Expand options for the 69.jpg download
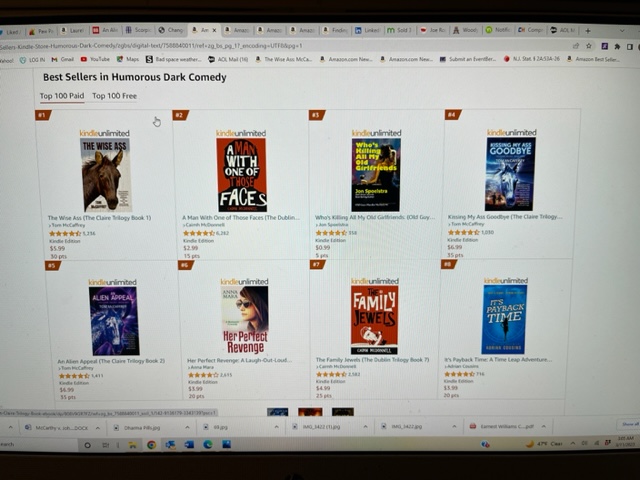Image resolution: width=640 pixels, height=480 pixels. click(276, 427)
